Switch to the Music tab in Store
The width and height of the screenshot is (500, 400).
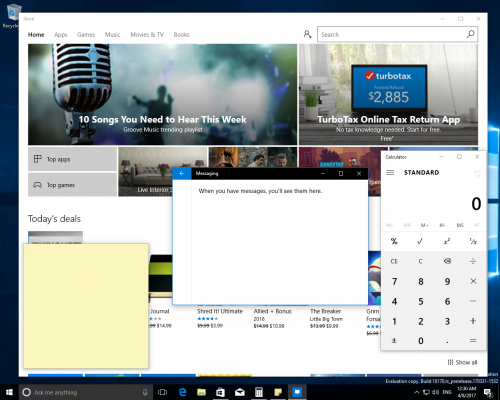click(112, 35)
